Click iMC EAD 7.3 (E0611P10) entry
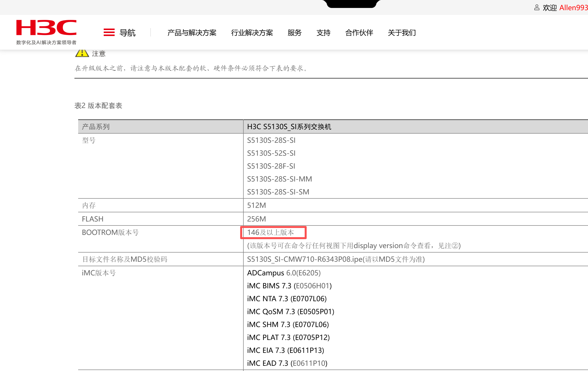This screenshot has width=588, height=371. coord(287,363)
